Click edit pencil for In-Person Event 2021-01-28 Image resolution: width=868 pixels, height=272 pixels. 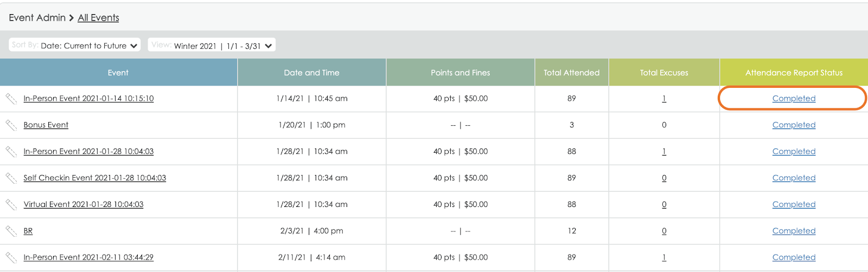tap(11, 152)
